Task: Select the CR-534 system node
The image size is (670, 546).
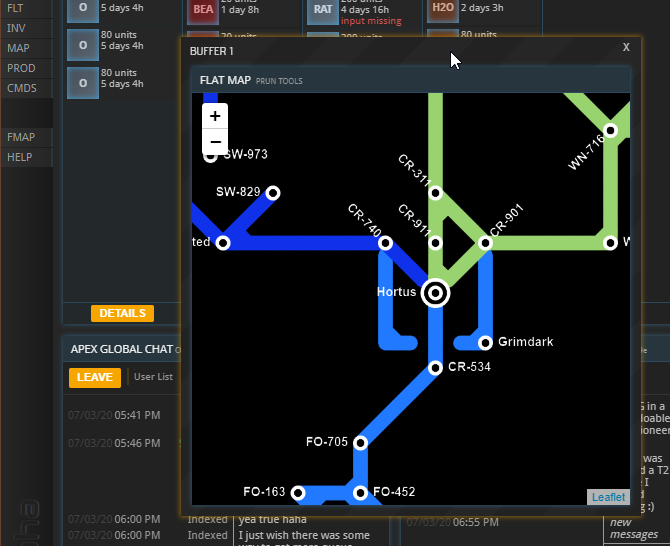Action: [x=435, y=368]
